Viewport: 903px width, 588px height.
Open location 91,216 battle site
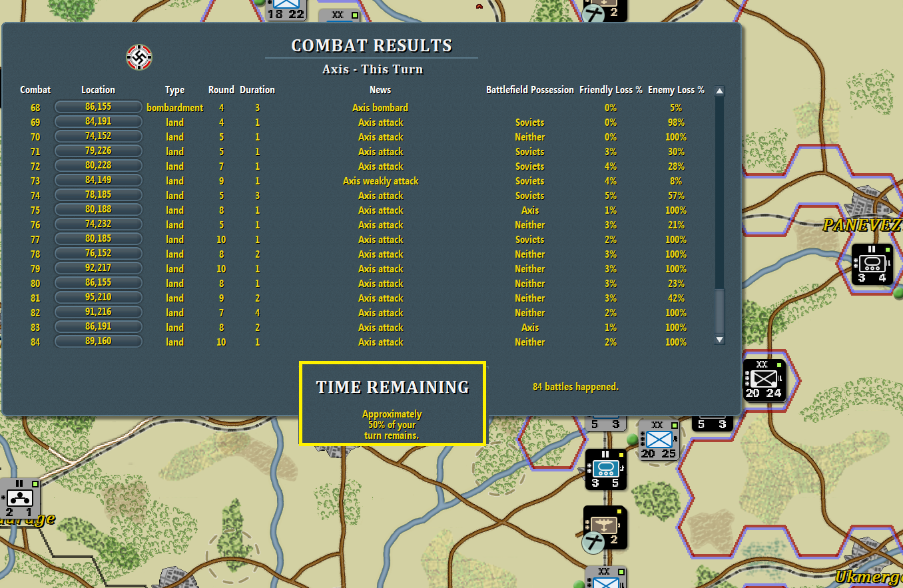click(x=98, y=312)
